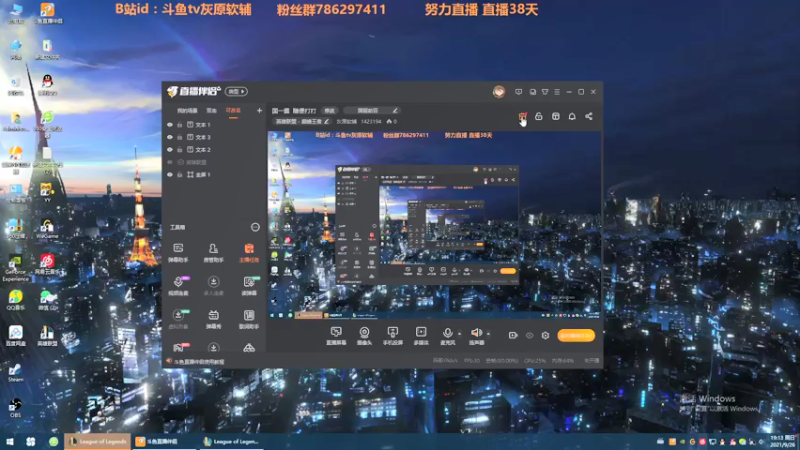800x450 pixels.
Task: Add a 摄像头 camera source
Action: [x=364, y=336]
